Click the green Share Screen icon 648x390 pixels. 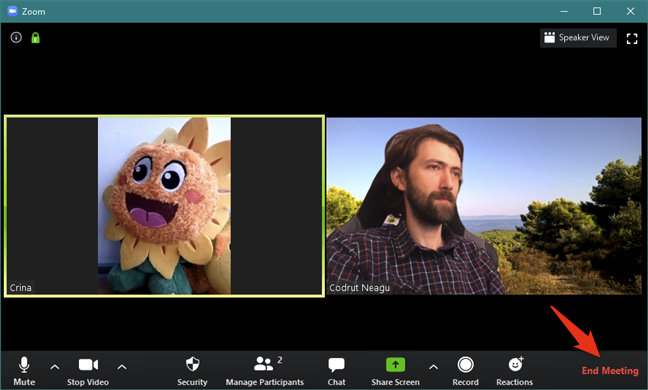pos(395,365)
